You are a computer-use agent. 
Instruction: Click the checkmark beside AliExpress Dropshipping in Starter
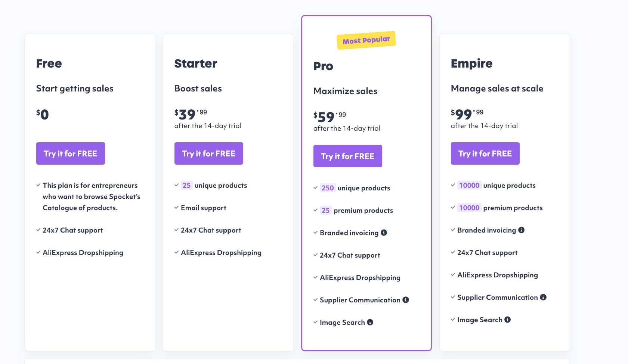pos(176,252)
